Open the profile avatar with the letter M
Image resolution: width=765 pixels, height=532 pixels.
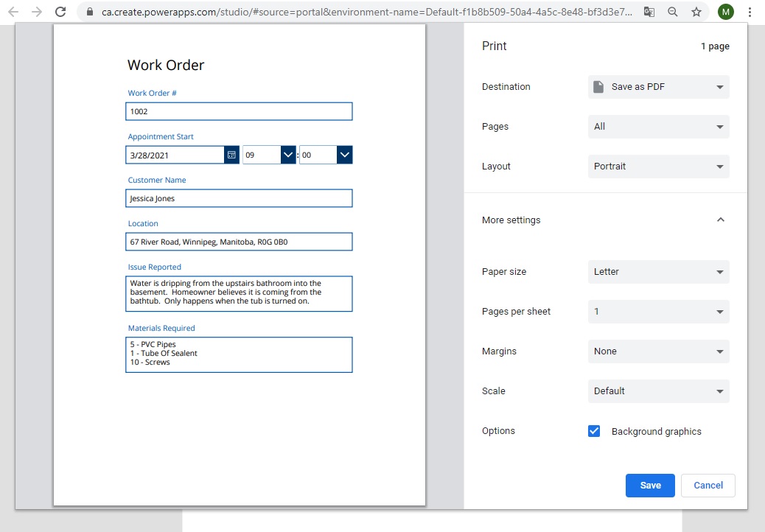coord(725,12)
